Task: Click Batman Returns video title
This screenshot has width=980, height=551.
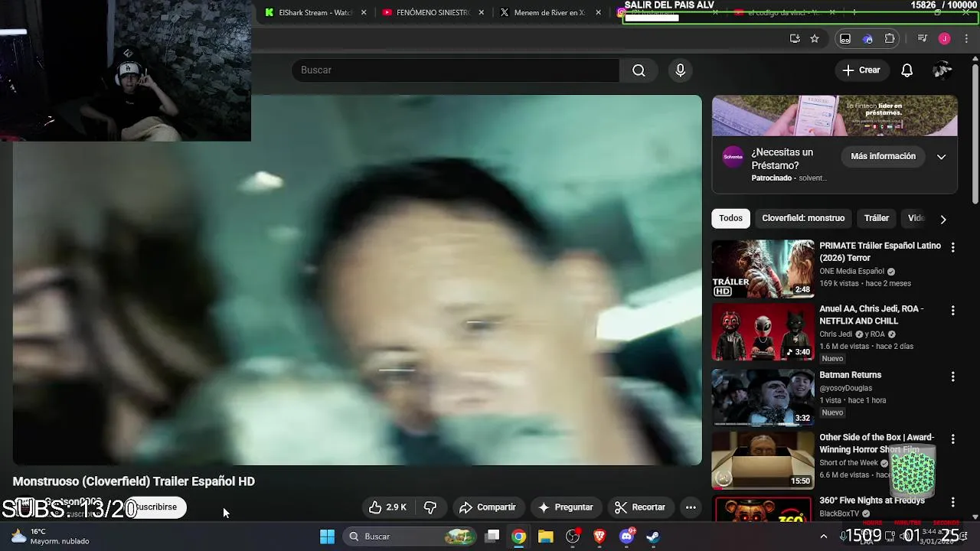Action: click(850, 375)
